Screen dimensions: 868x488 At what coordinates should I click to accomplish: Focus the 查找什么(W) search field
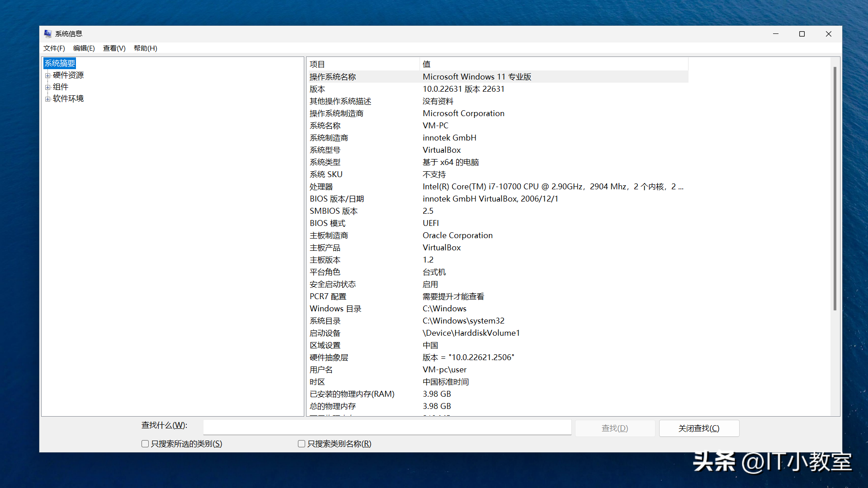click(x=387, y=427)
